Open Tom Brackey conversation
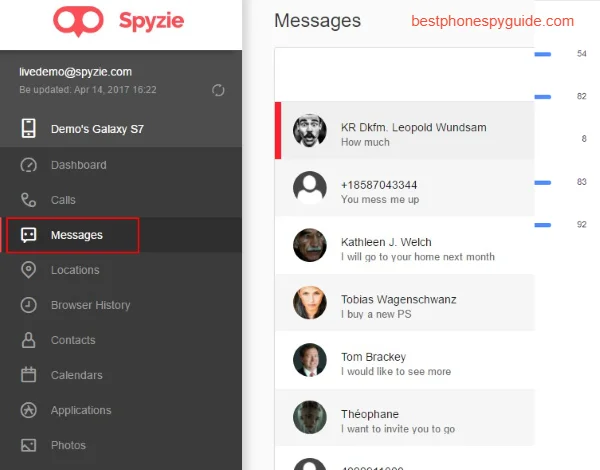Viewport: 600px width, 470px height. [x=404, y=360]
